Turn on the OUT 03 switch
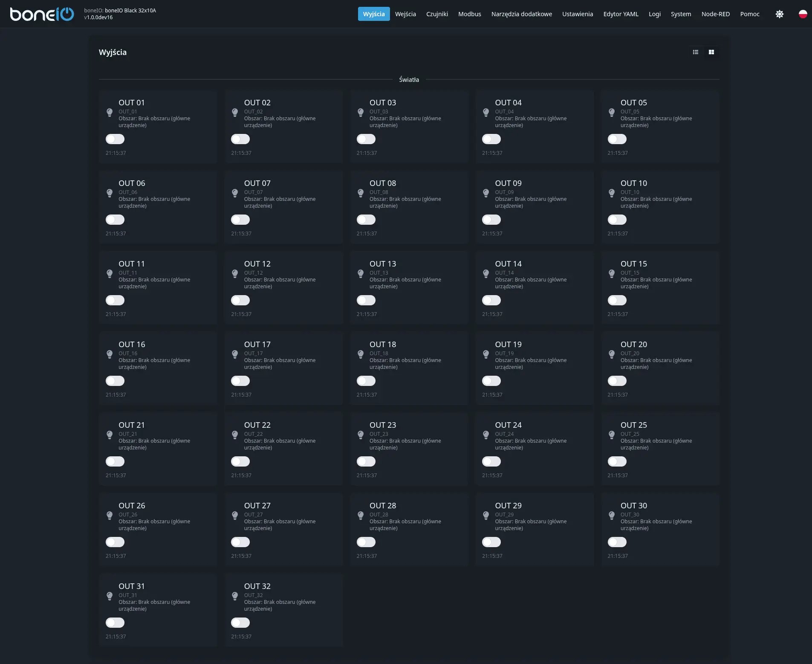The width and height of the screenshot is (812, 664). pyautogui.click(x=366, y=139)
